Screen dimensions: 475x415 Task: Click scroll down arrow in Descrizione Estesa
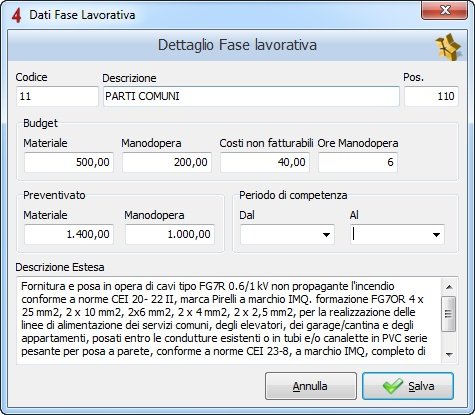click(449, 354)
